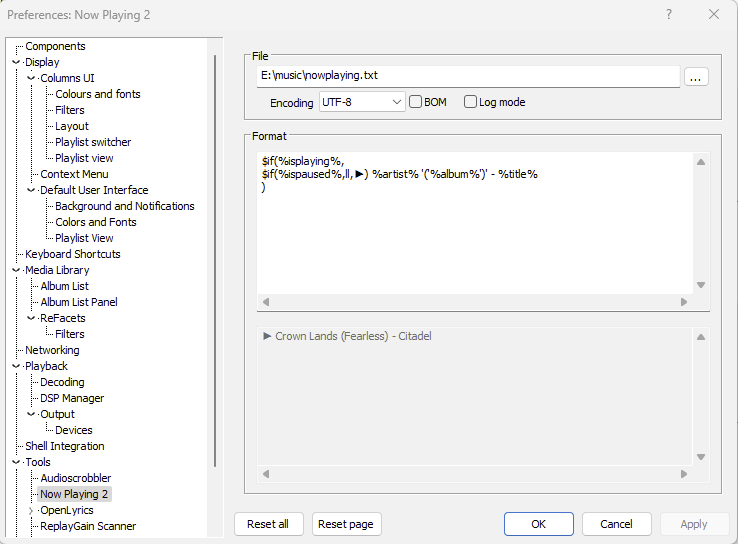Click the Reset all button
Image resolution: width=738 pixels, height=544 pixels.
coord(269,524)
